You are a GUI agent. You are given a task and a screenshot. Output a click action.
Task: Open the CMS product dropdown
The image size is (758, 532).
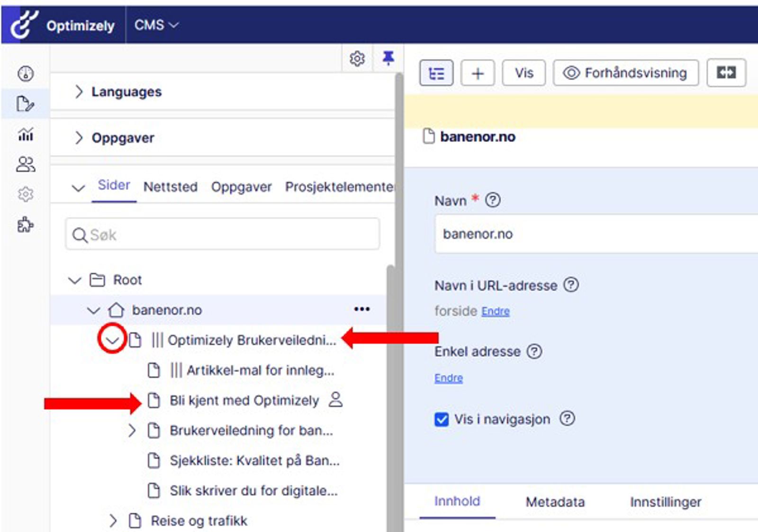pos(156,25)
